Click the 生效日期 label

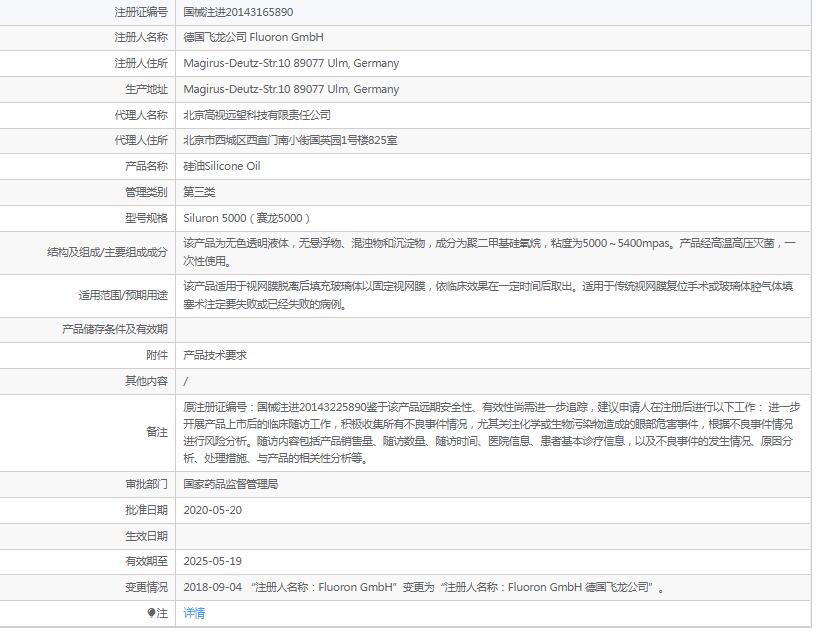[146, 536]
